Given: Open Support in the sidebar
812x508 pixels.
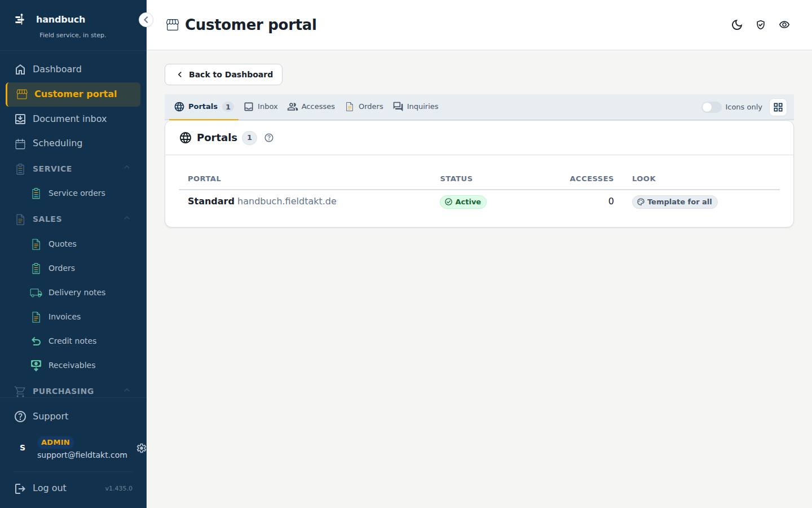Looking at the screenshot, I should [x=73, y=417].
